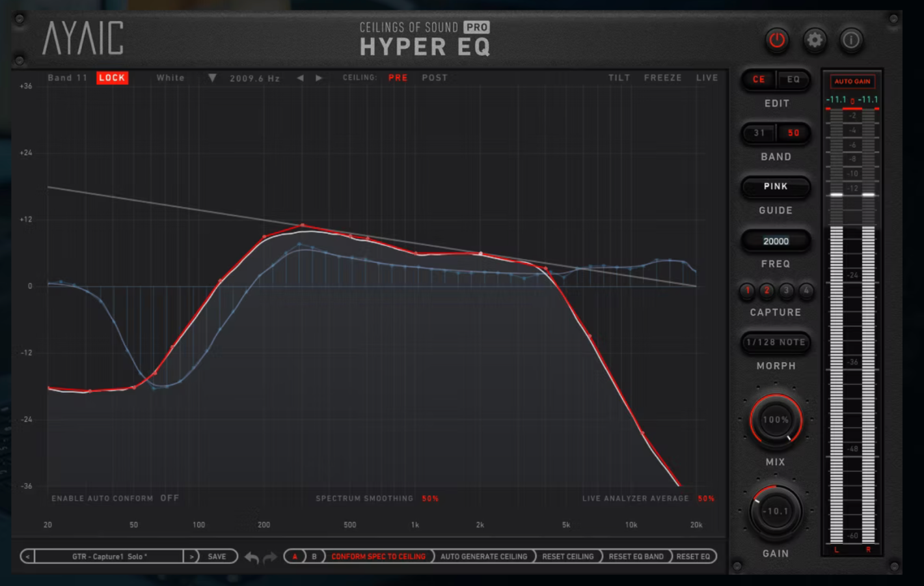The image size is (924, 586).
Task: Click the 20000 frequency input field
Action: [x=776, y=242]
